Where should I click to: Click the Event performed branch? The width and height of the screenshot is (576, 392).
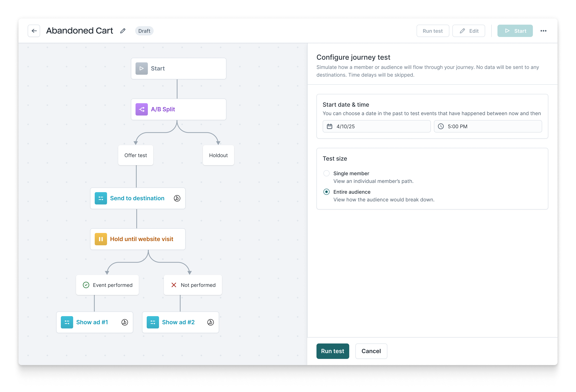coord(107,285)
